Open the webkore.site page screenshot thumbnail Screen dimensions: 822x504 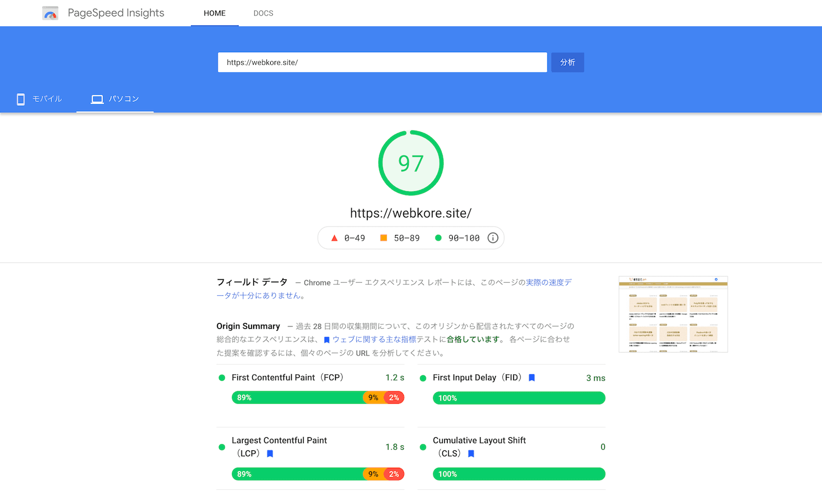pyautogui.click(x=673, y=314)
